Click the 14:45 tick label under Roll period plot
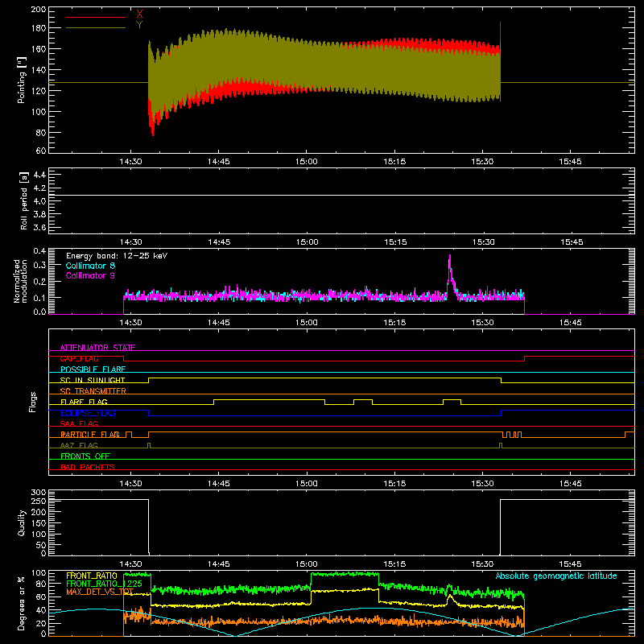The width and height of the screenshot is (644, 644). (x=219, y=242)
